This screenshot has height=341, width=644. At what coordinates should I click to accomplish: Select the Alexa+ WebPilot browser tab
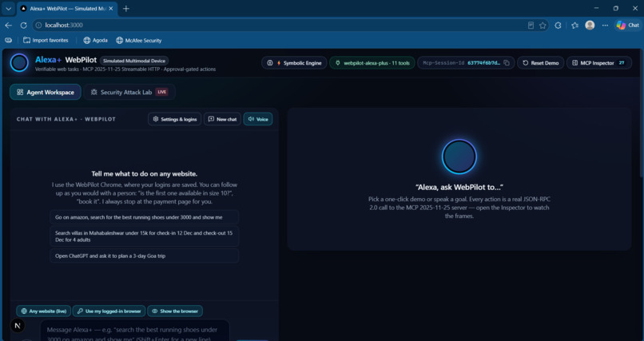pyautogui.click(x=66, y=9)
